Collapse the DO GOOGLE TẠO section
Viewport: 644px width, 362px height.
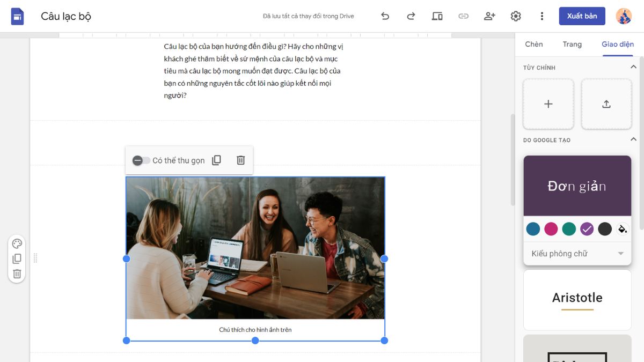tap(633, 139)
